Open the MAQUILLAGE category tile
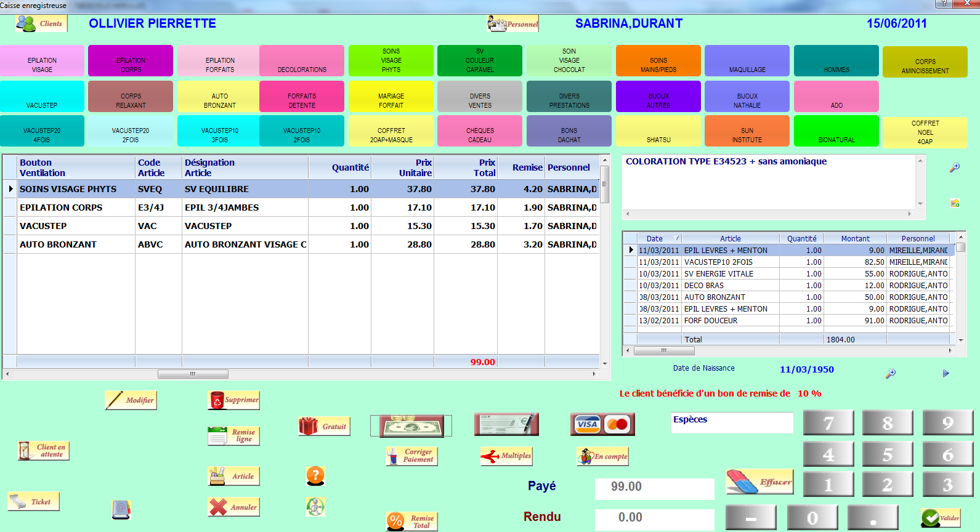 point(747,61)
